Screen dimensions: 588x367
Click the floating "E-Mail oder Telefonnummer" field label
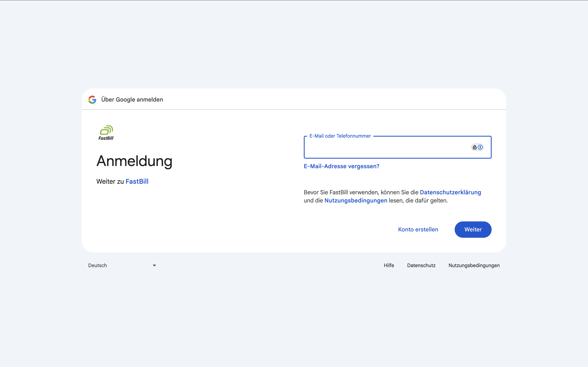pyautogui.click(x=340, y=136)
